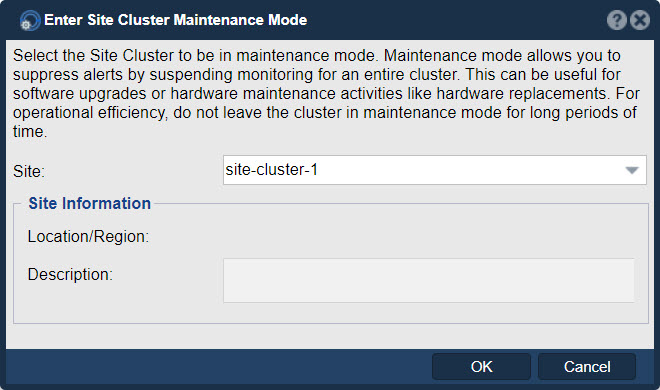
Task: Click blank area inside Site Information box below Description
Action: pos(330,313)
